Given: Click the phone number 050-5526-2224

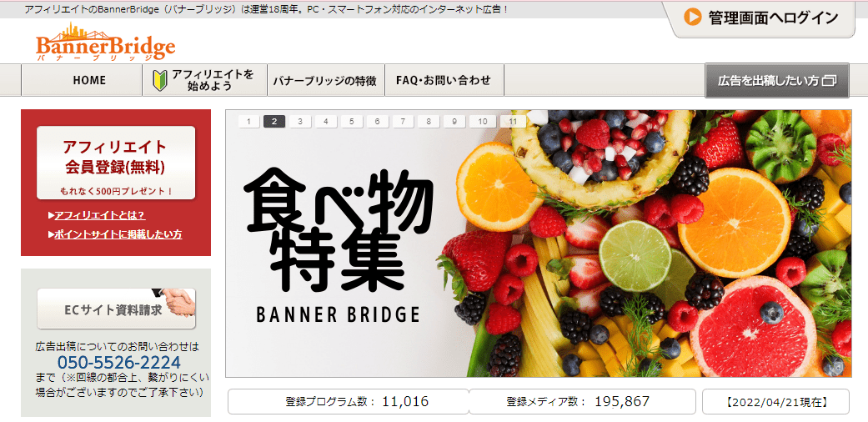Looking at the screenshot, I should (118, 363).
